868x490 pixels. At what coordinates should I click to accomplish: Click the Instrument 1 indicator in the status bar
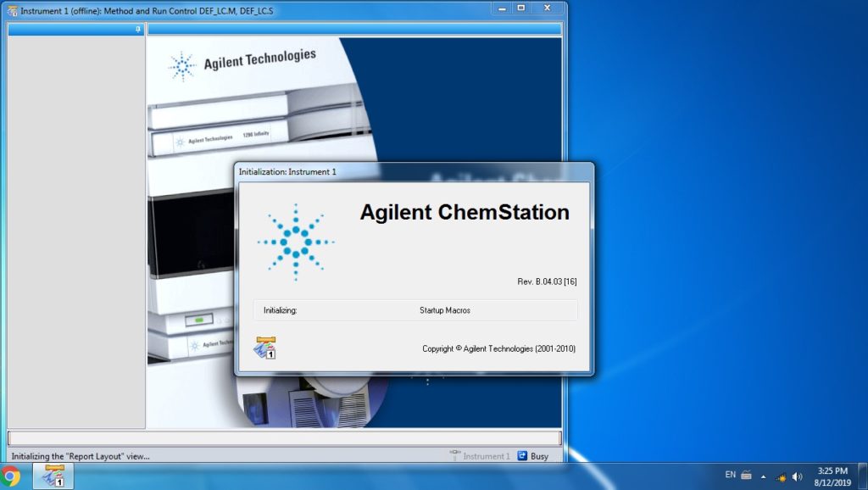point(483,455)
